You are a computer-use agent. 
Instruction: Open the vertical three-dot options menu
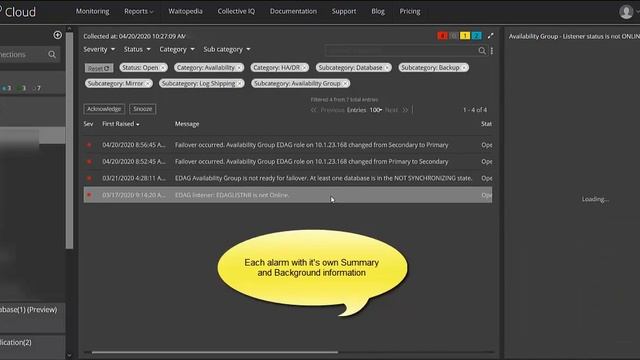click(492, 51)
